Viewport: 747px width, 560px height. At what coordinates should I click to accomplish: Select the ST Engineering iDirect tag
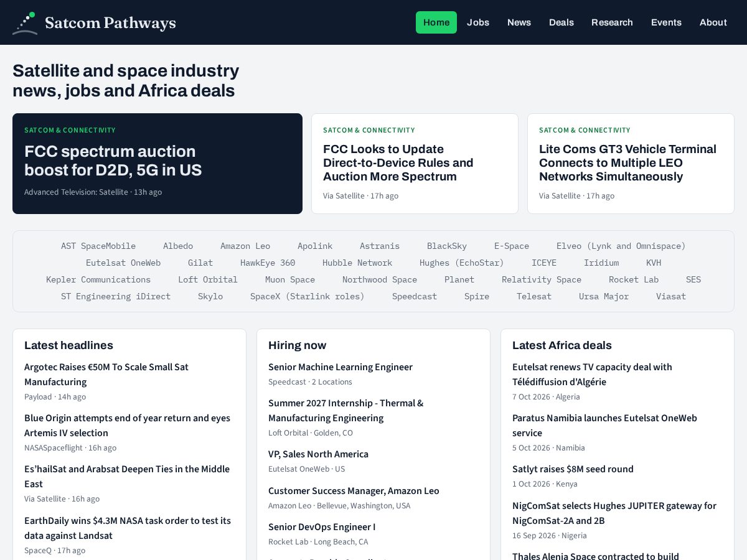point(116,296)
